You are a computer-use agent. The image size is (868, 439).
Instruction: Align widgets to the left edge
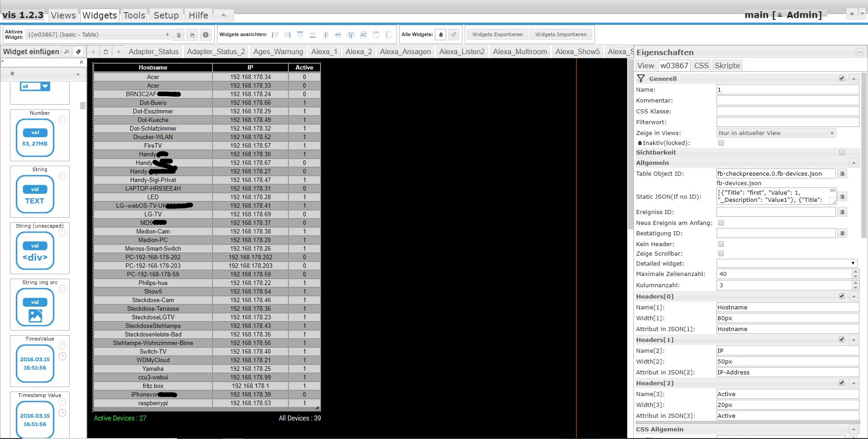[x=275, y=35]
